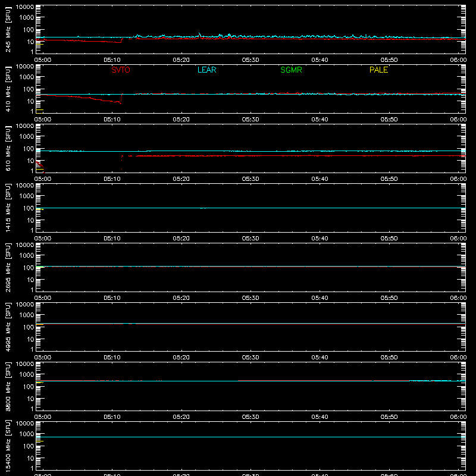Image resolution: width=476 pixels, height=476 pixels.
Task: Click the 10 tick of 1415 MHz panel
Action: coord(30,220)
